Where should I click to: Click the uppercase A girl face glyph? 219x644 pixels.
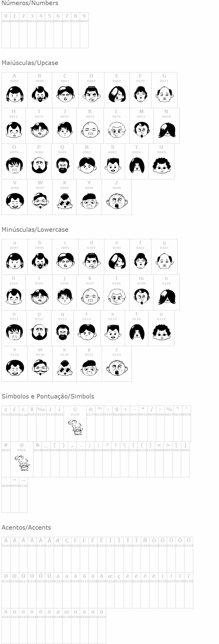[x=14, y=94]
